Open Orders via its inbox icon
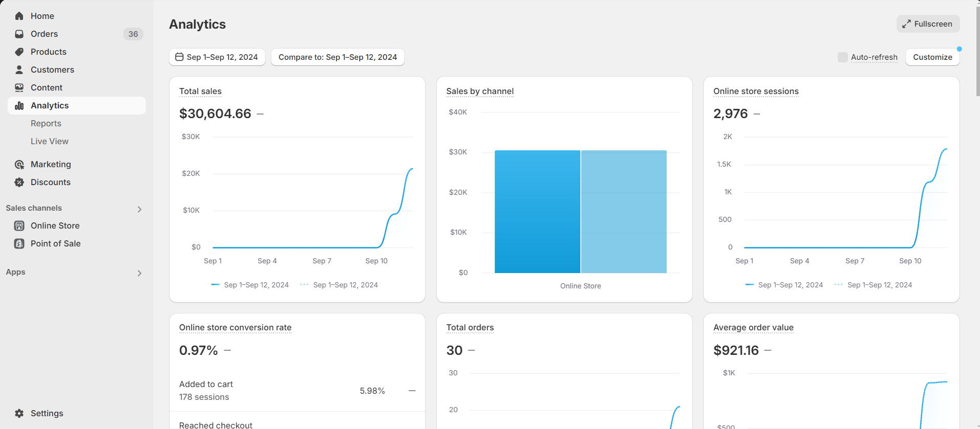980x429 pixels. tap(19, 34)
